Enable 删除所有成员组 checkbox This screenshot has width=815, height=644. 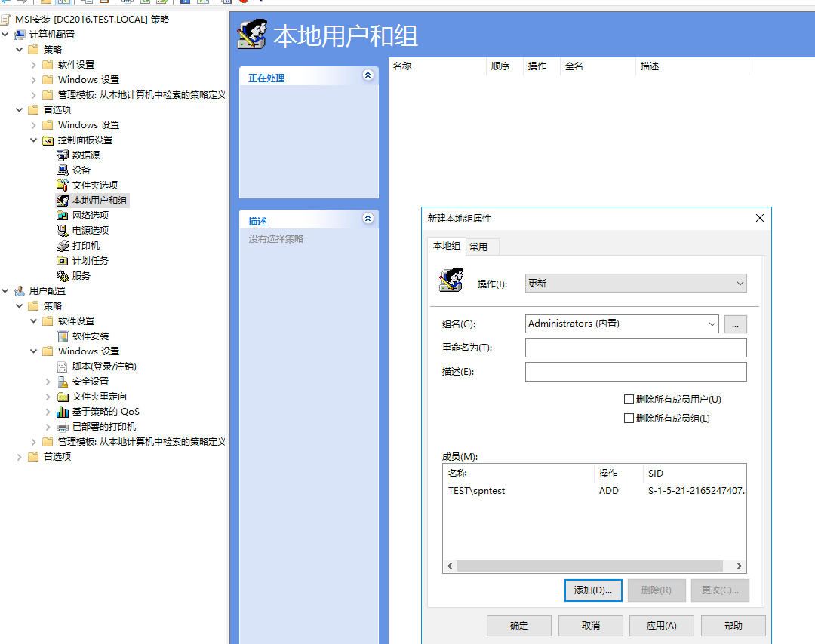(629, 418)
